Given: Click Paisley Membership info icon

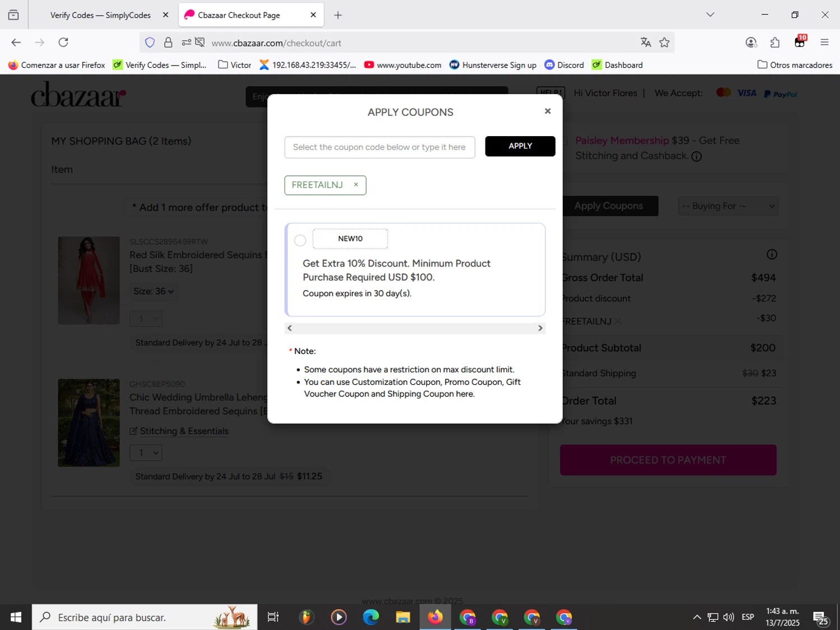Looking at the screenshot, I should coord(696,156).
